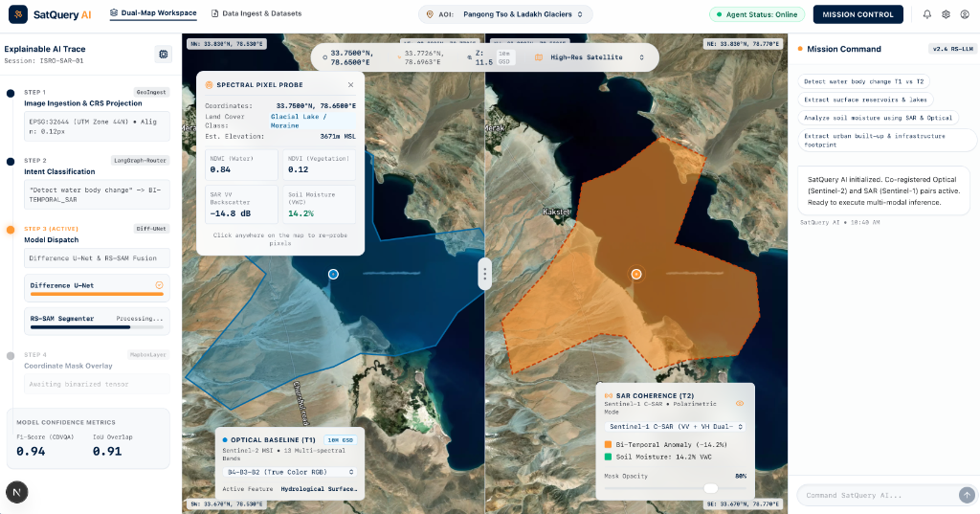Click the Difference U-Net progress bar
980x514 pixels.
97,294
